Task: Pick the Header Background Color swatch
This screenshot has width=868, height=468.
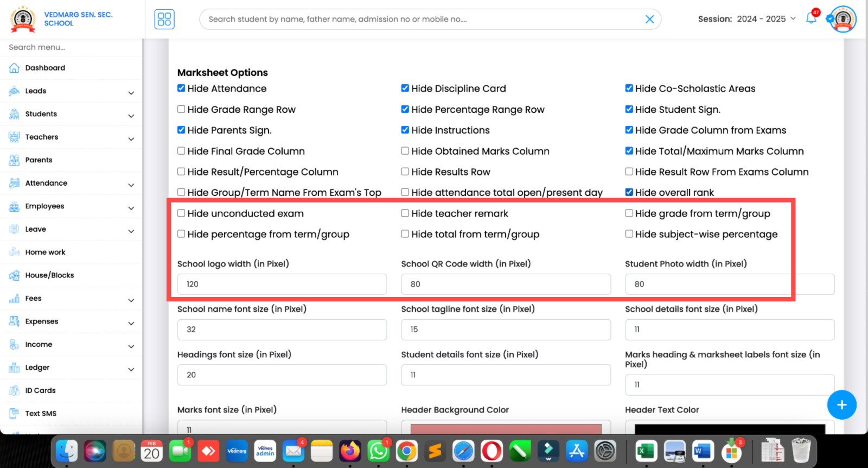Action: (506, 429)
